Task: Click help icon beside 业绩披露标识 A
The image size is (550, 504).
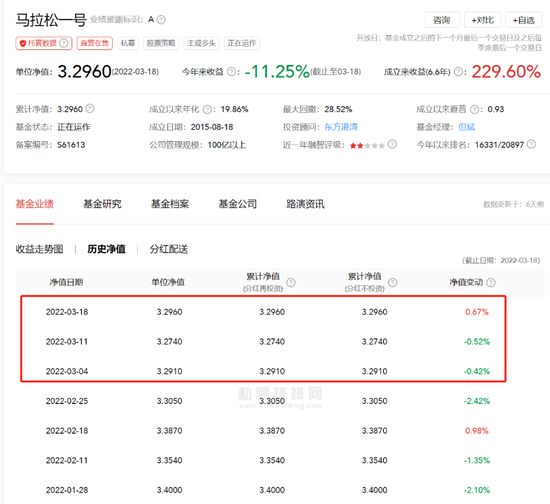Action: pos(161,20)
